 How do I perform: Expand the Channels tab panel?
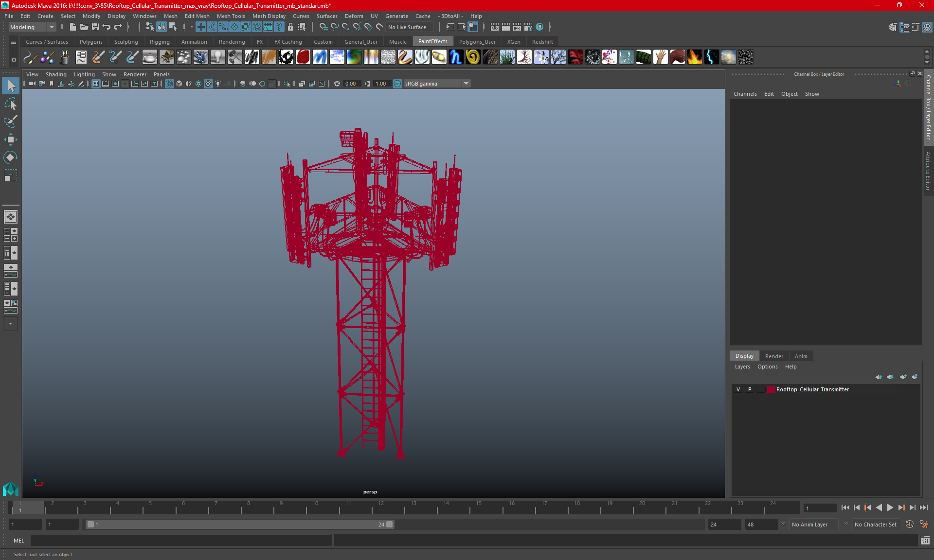[745, 94]
